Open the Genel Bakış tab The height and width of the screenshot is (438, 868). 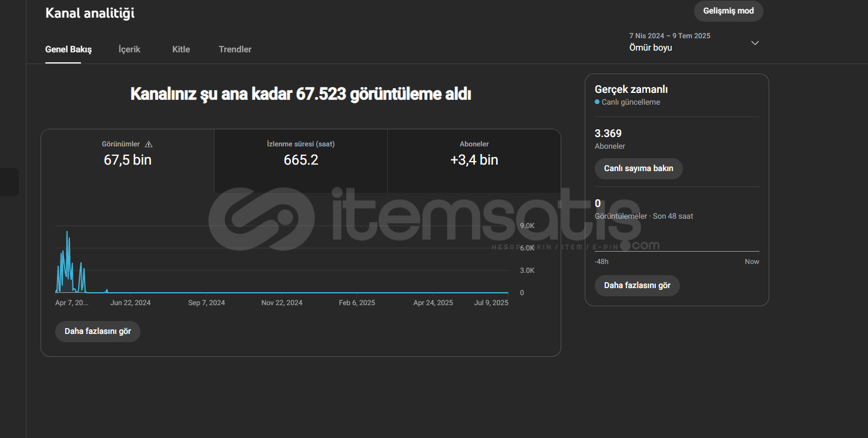[68, 49]
